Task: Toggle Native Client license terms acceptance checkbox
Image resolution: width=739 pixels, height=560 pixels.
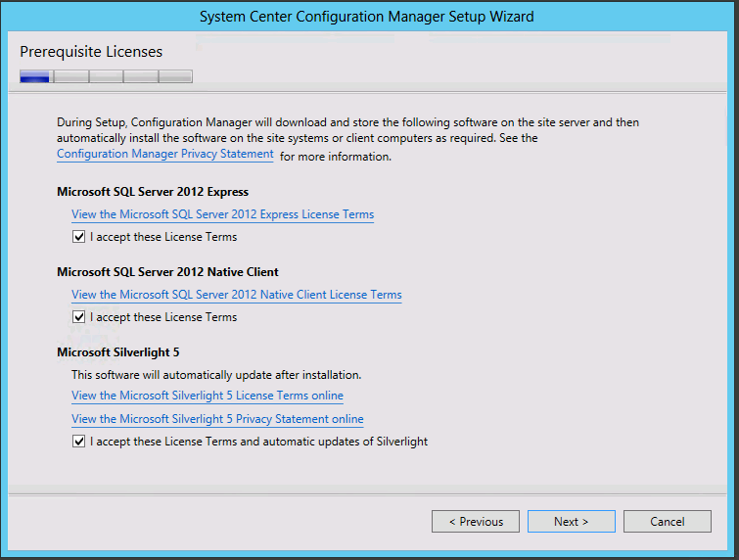Action: pyautogui.click(x=78, y=317)
